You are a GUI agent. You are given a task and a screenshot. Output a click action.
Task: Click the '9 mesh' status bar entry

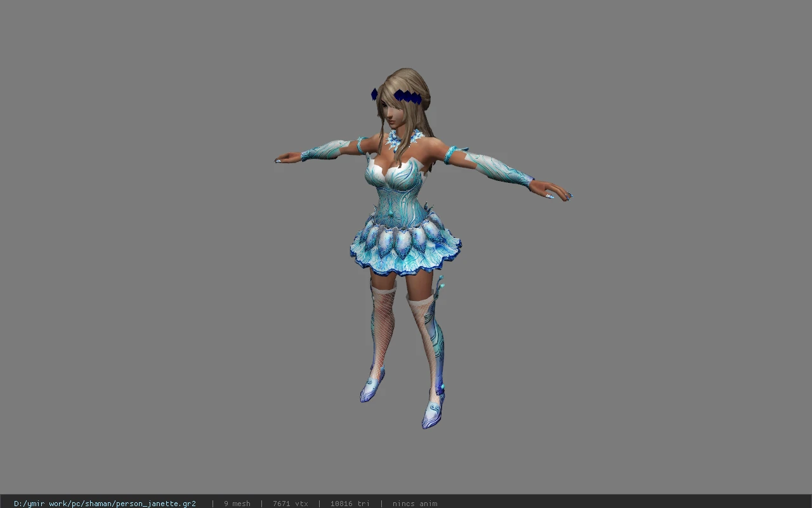pos(237,504)
